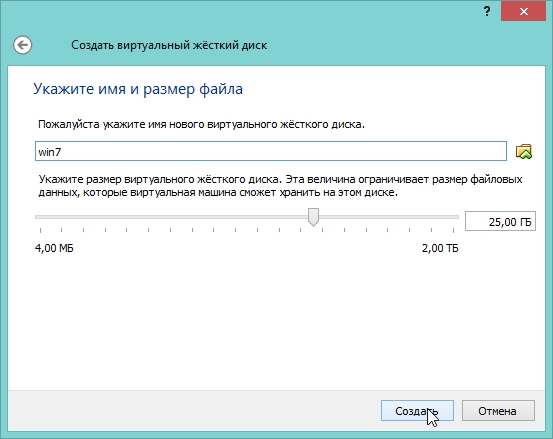Click the question mark help icon
The image size is (553, 439).
pyautogui.click(x=487, y=12)
